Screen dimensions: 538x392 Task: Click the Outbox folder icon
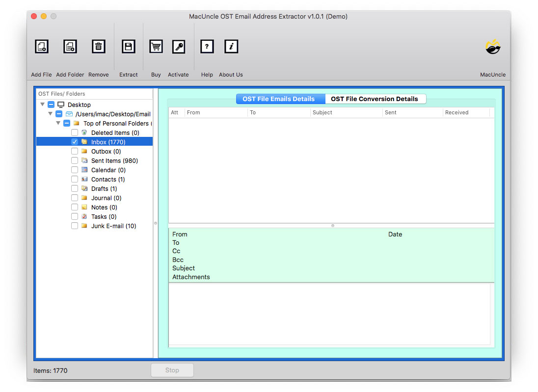(84, 151)
